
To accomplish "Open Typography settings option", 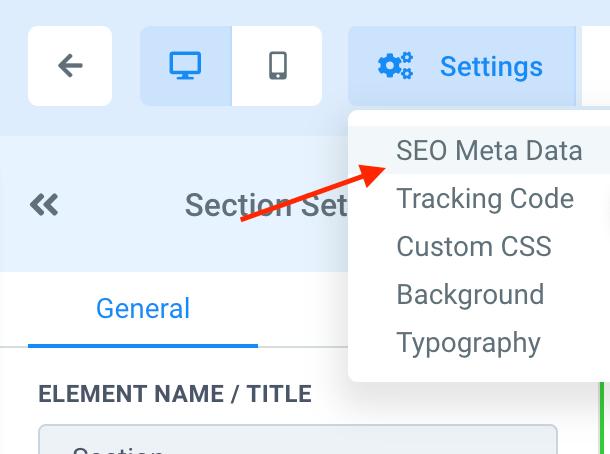I will pyautogui.click(x=468, y=342).
